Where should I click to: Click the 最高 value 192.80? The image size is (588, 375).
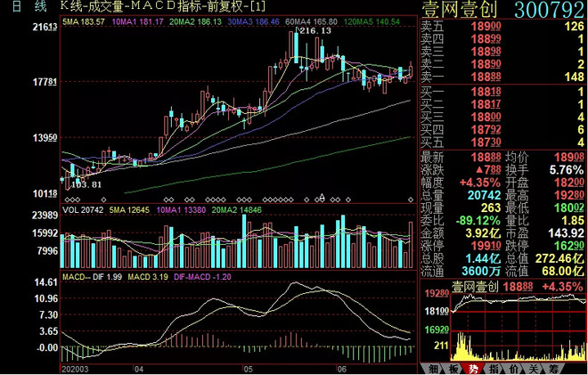tap(568, 195)
